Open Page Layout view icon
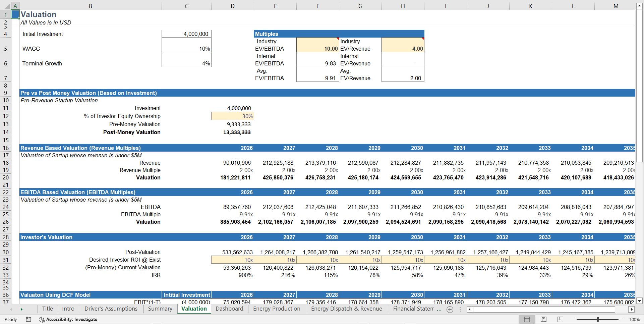 (543, 319)
